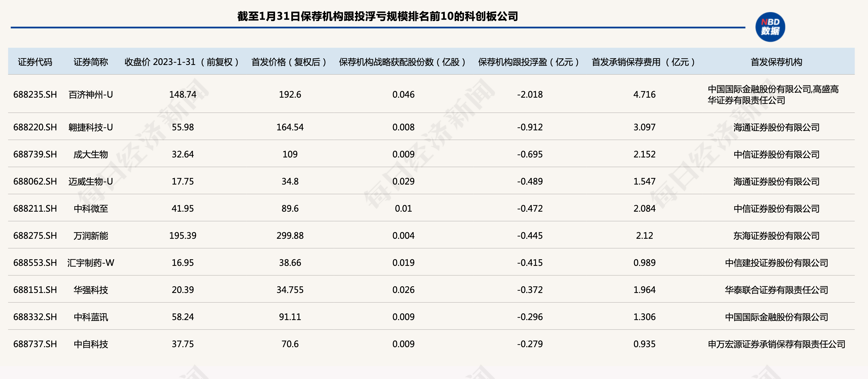The image size is (868, 379).
Task: Click float loss value -0.296
Action: (530, 317)
